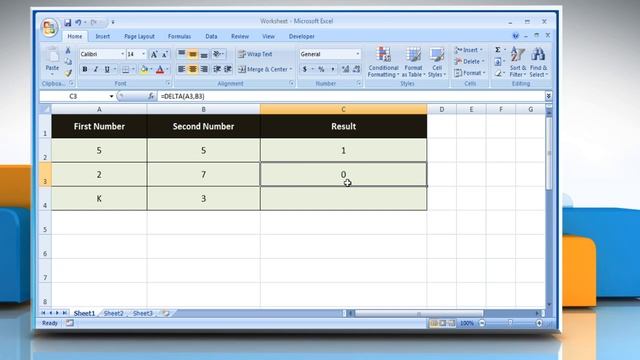
Task: Cut the selection with scissors icon
Action: [x=68, y=51]
